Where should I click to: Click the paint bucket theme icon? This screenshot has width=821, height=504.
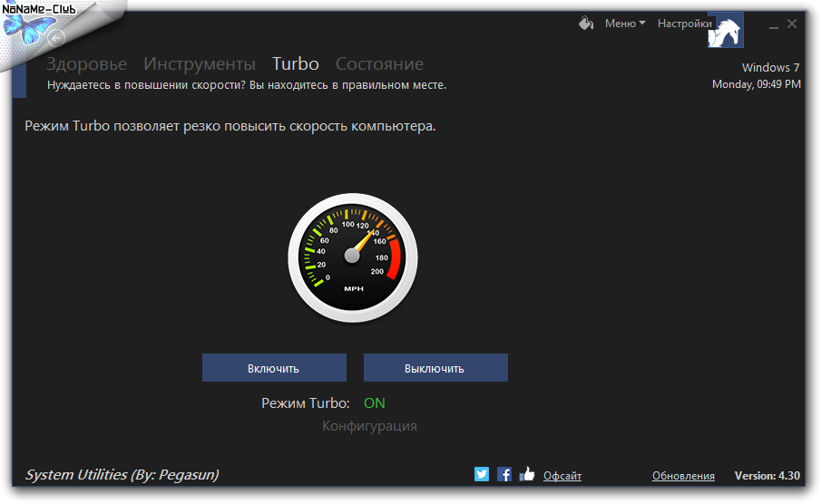(x=586, y=24)
